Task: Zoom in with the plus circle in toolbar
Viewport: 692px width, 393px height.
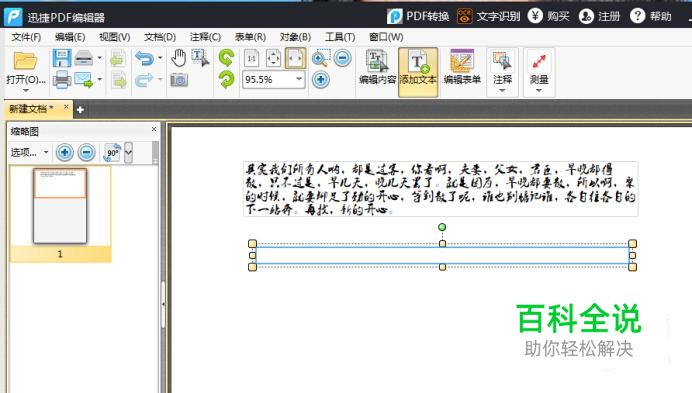Action: coord(321,80)
